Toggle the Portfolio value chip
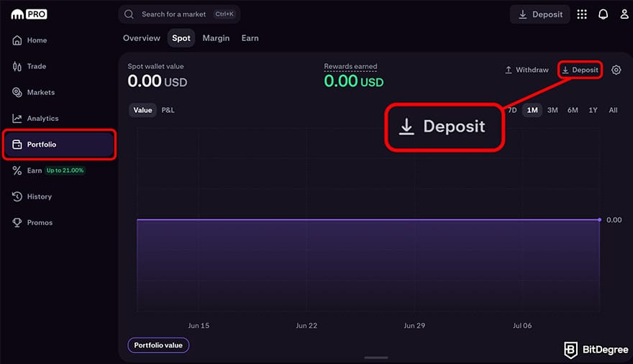This screenshot has height=364, width=633. 158,345
